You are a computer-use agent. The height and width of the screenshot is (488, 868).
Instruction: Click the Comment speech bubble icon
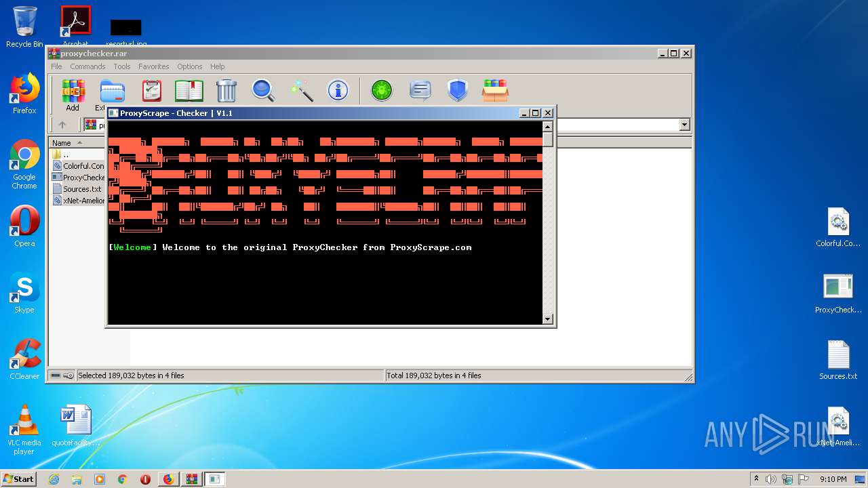(x=420, y=91)
